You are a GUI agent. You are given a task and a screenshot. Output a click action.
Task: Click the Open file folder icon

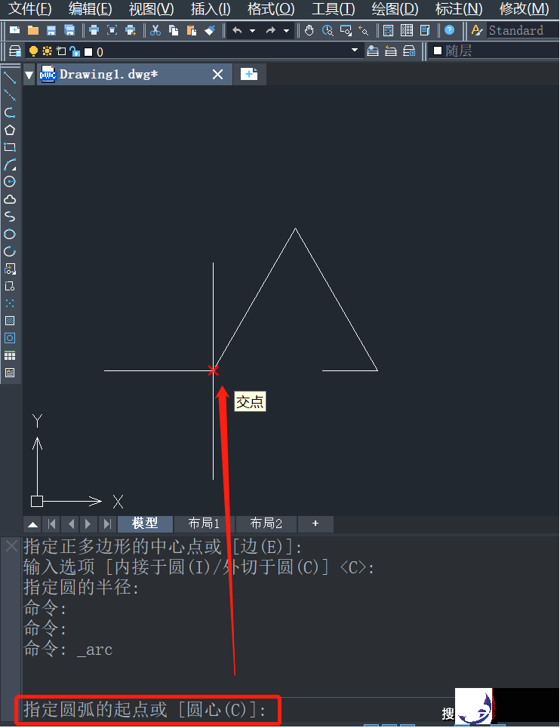[x=33, y=31]
